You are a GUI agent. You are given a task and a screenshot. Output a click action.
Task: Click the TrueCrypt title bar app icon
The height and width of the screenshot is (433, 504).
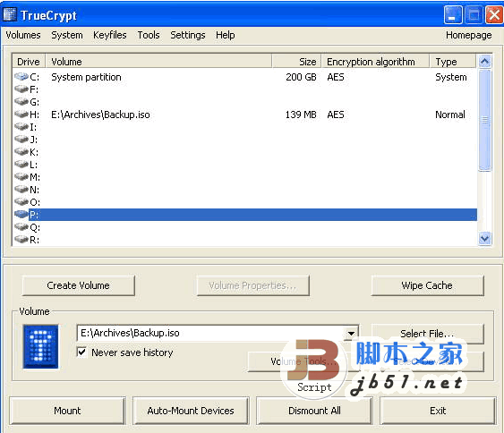tap(10, 15)
